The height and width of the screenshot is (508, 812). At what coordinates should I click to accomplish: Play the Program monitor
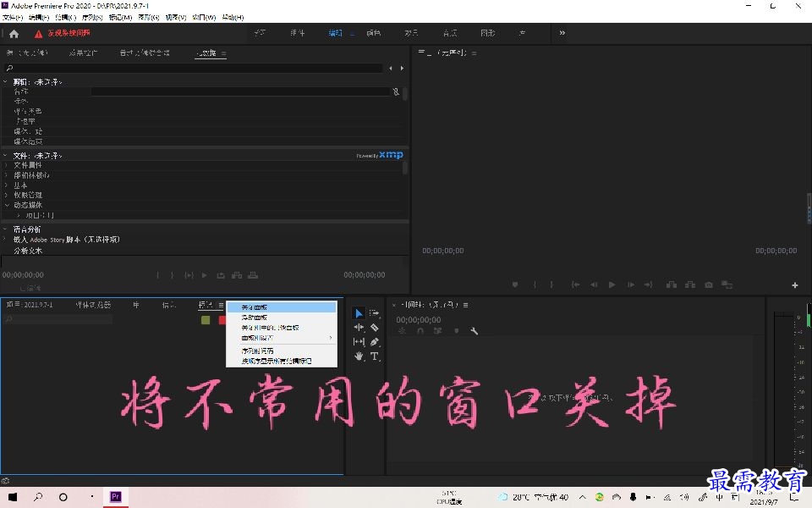(612, 284)
